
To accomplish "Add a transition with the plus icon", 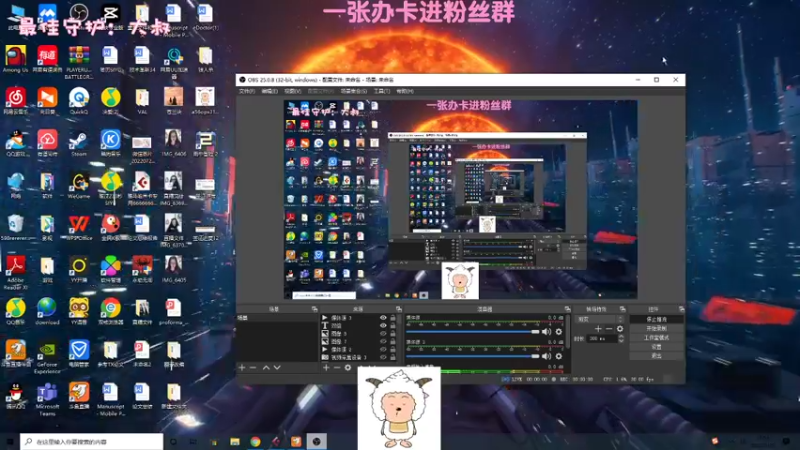I will tap(598, 329).
